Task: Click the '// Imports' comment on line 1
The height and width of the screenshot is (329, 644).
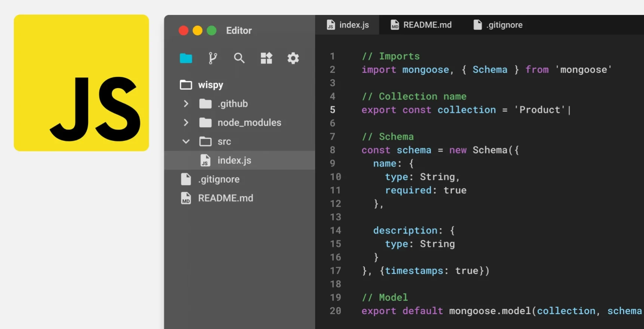Action: coord(391,56)
